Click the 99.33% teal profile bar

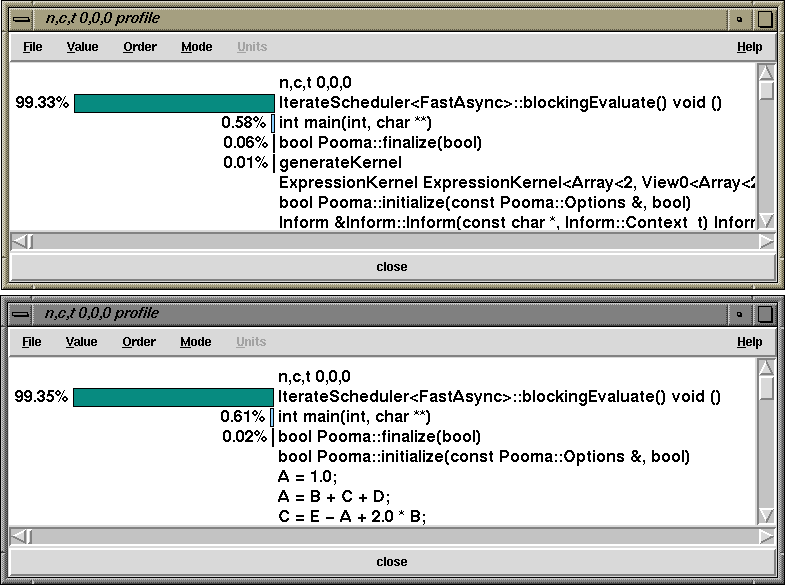[174, 104]
